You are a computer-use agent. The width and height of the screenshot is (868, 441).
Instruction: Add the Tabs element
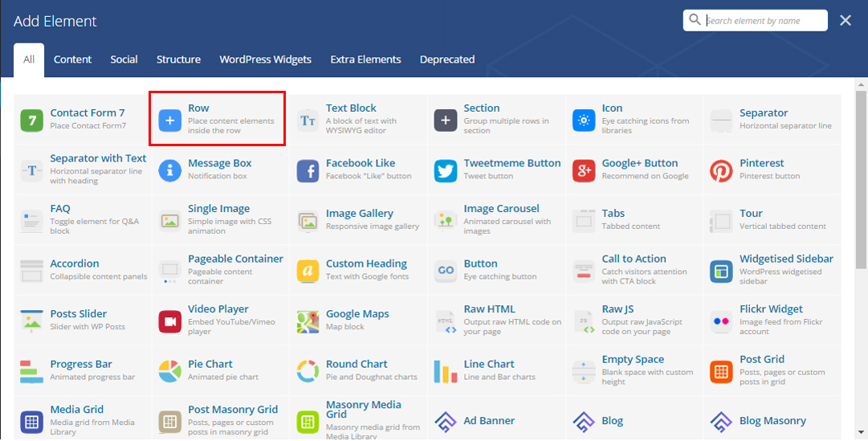pyautogui.click(x=634, y=220)
